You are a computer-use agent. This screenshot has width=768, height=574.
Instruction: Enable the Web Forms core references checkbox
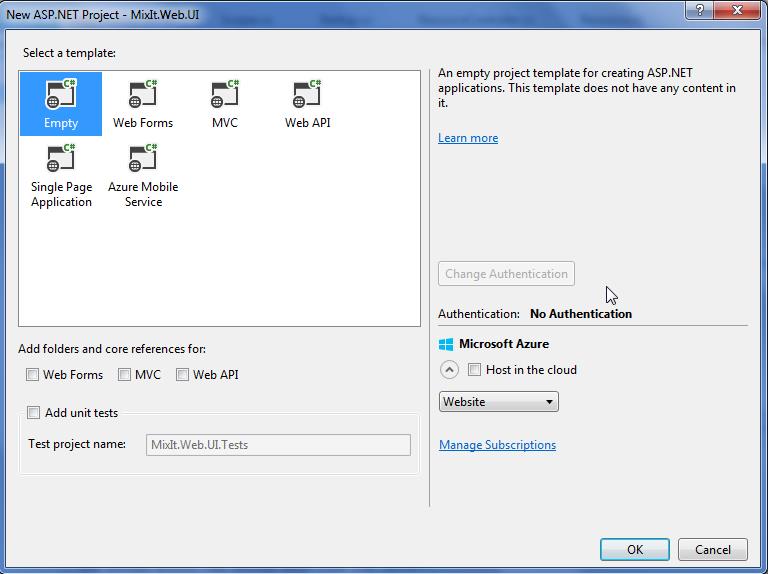(33, 375)
